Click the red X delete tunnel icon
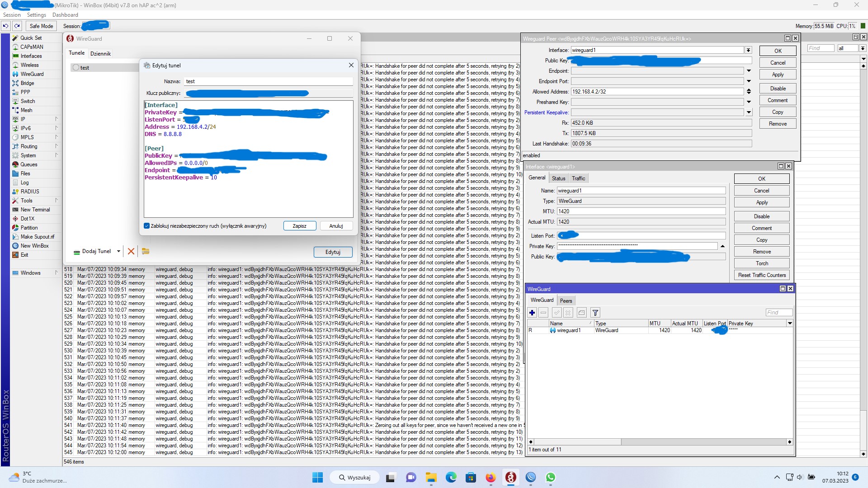The image size is (868, 488). coord(131,251)
